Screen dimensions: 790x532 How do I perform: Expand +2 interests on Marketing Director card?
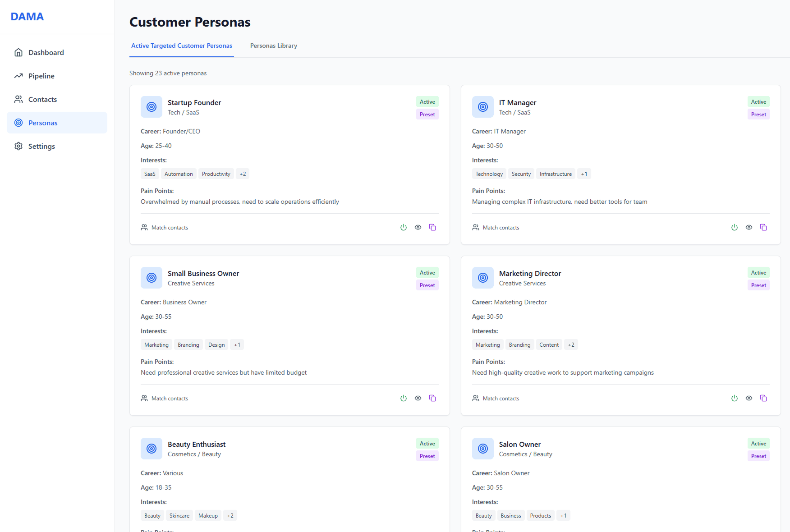[x=571, y=345]
